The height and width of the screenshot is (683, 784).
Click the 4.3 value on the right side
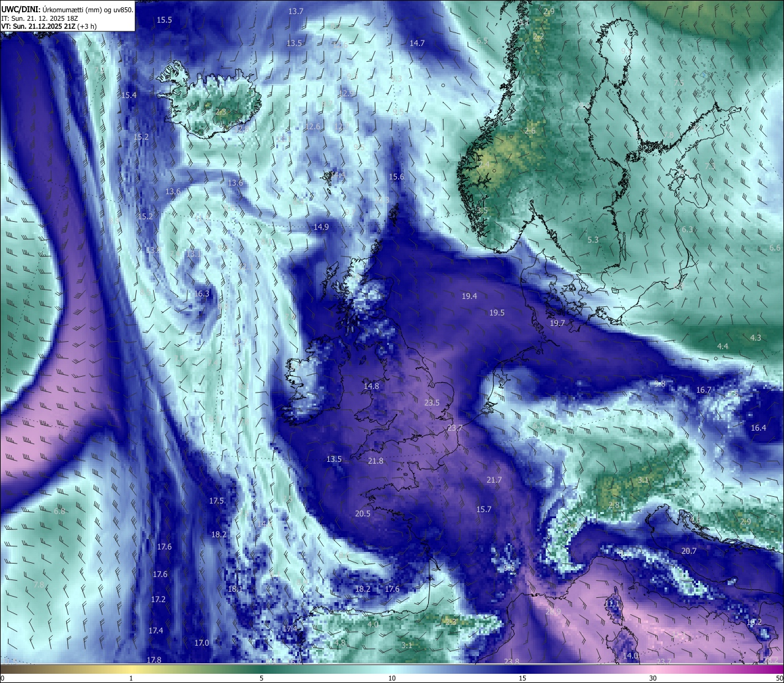(756, 338)
